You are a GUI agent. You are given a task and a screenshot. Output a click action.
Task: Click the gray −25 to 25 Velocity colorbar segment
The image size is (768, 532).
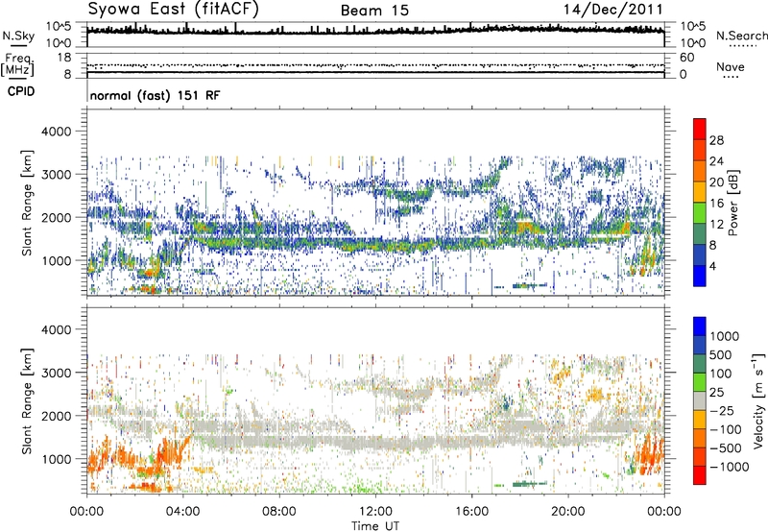(x=700, y=400)
